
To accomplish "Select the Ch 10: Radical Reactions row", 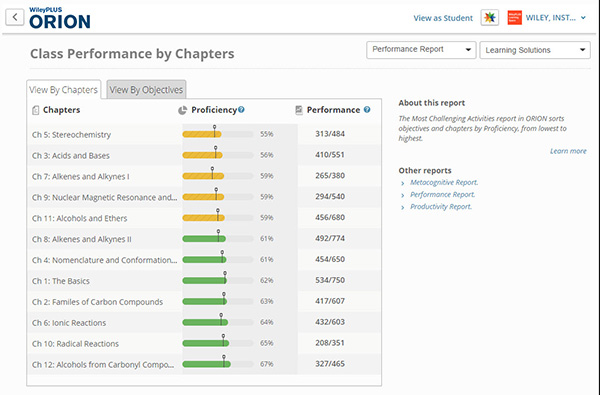I will (204, 343).
